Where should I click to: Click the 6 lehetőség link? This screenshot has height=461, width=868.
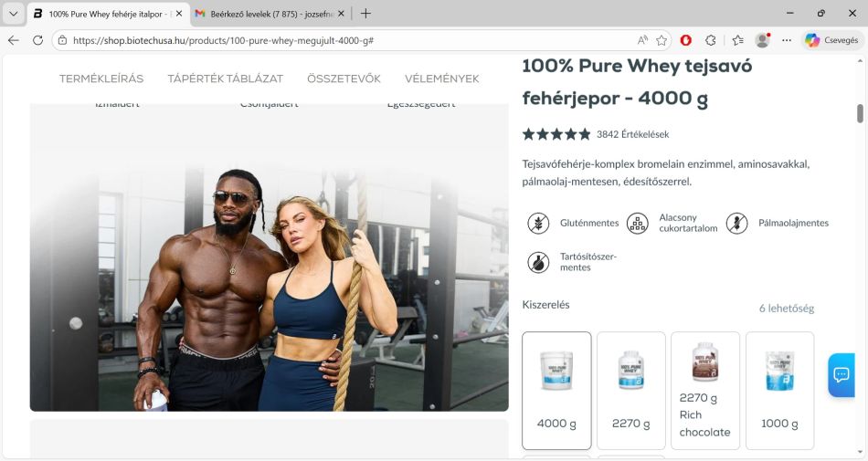pyautogui.click(x=787, y=309)
